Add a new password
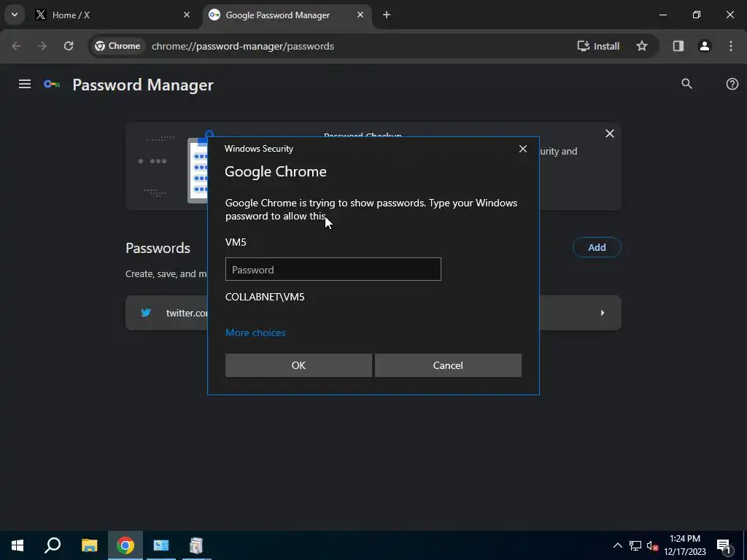747x560 pixels. [x=597, y=247]
